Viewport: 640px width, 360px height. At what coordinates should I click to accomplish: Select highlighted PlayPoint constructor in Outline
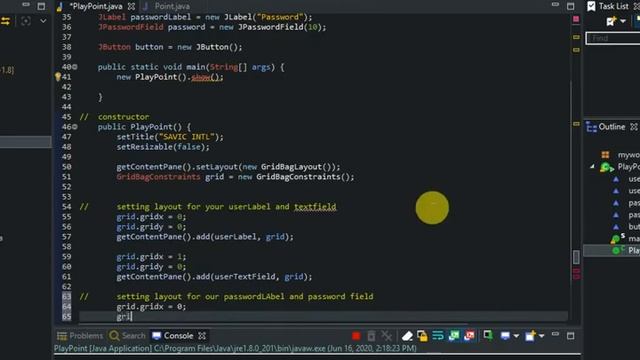tap(612, 250)
